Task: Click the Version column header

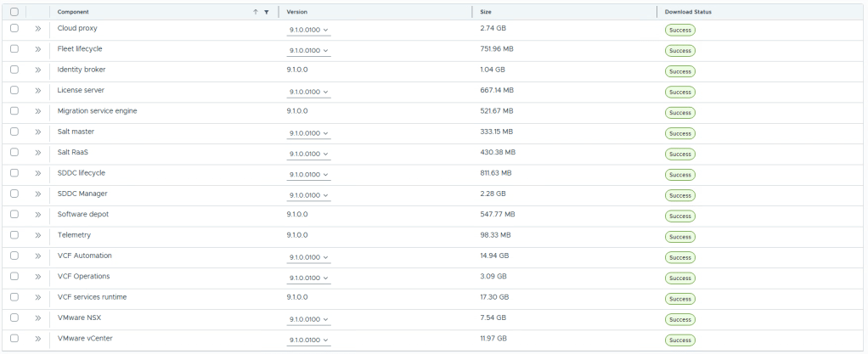Action: point(296,12)
